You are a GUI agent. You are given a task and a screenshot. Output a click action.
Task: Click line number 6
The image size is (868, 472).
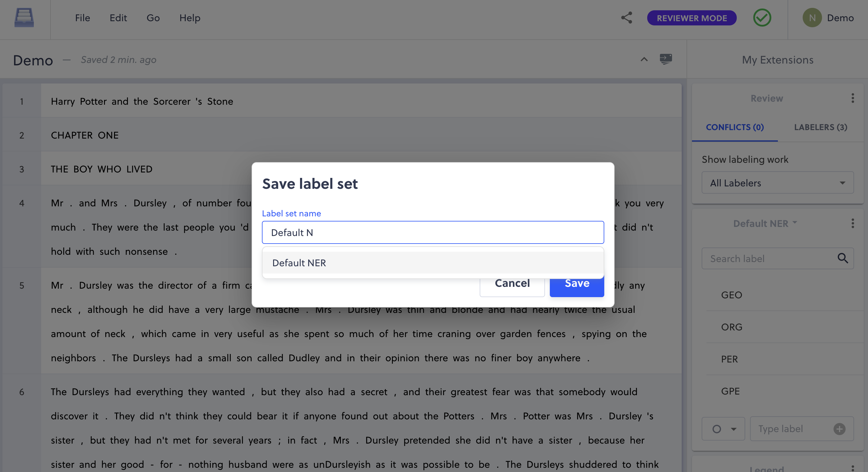(x=21, y=392)
